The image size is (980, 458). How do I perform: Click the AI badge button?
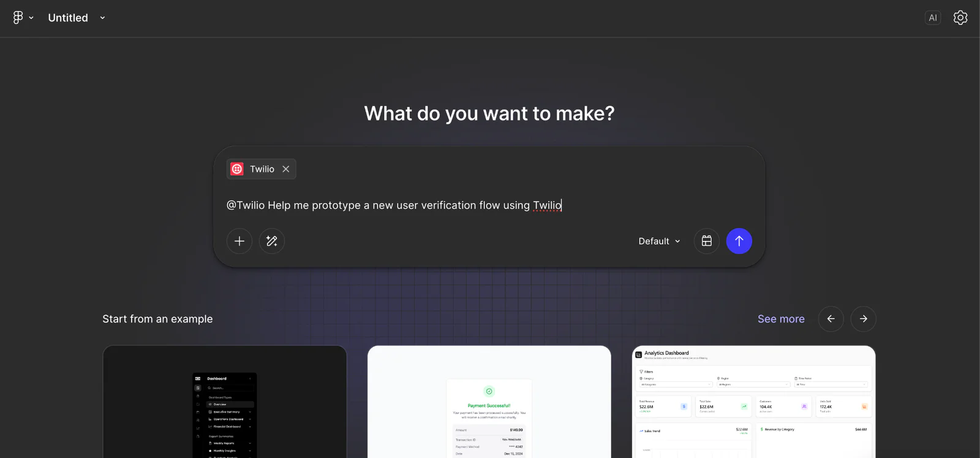[x=933, y=18]
